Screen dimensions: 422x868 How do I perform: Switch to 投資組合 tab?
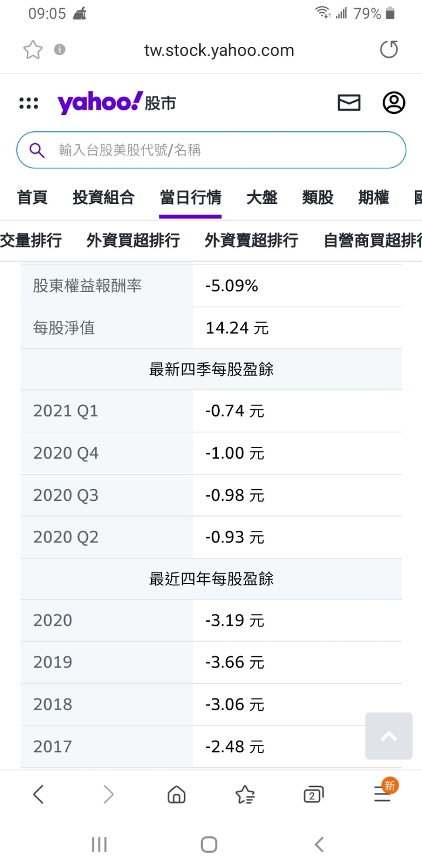point(104,198)
